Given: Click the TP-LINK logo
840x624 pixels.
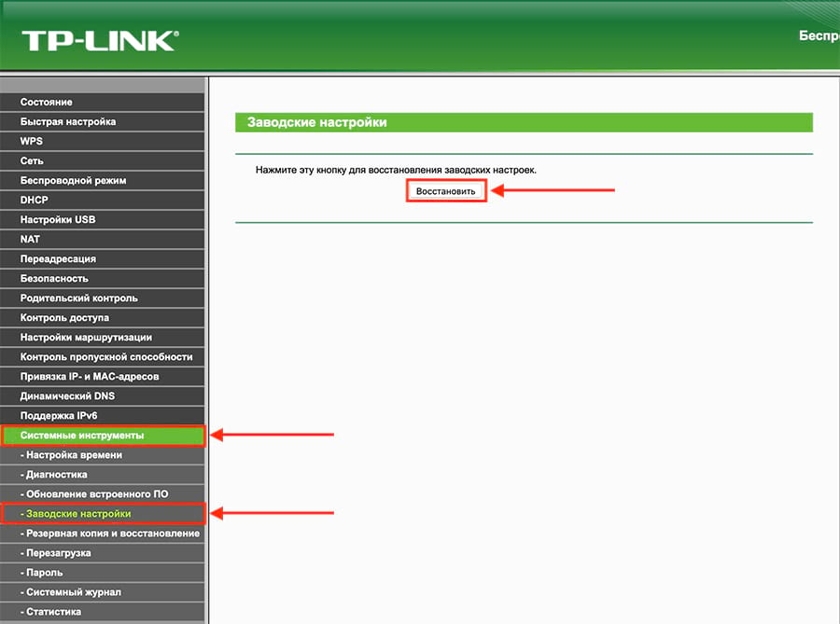Looking at the screenshot, I should 100,41.
